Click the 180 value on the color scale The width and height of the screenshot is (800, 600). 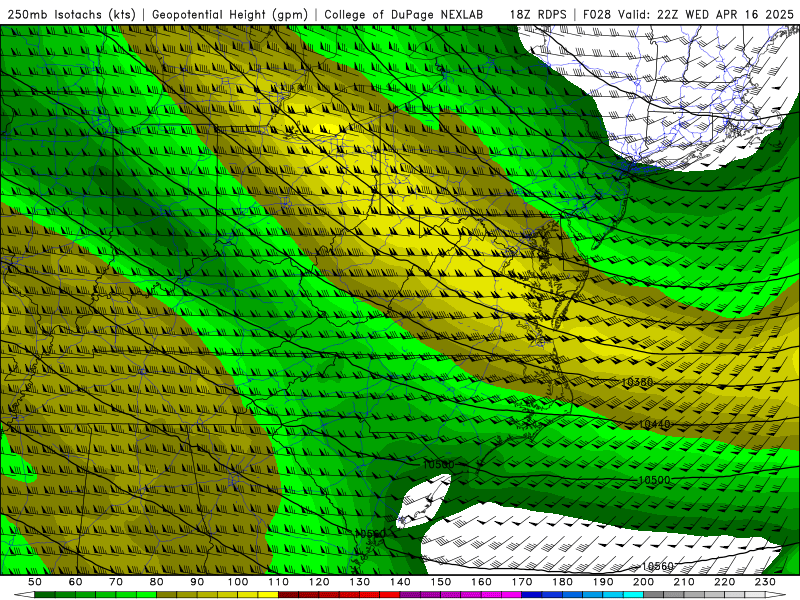562,582
